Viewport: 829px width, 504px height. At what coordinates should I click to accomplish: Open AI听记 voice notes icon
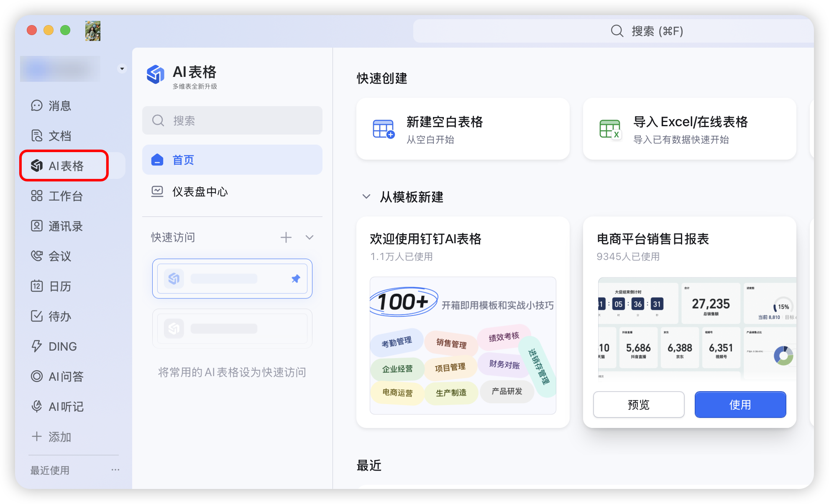(x=37, y=406)
